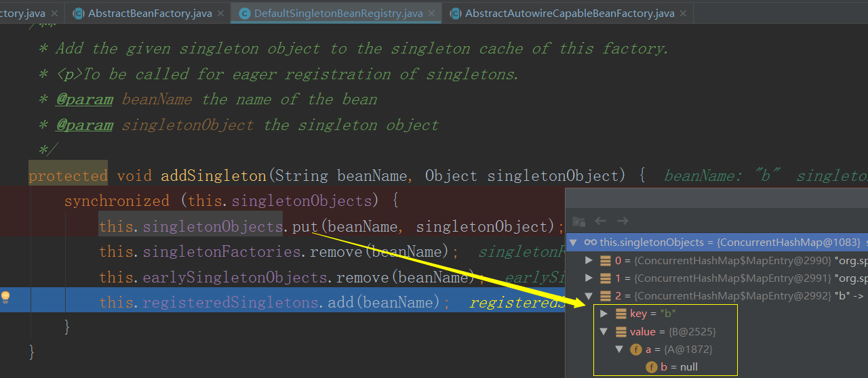Click the field icon beside a = {A@1872}
The image size is (868, 378).
point(636,350)
